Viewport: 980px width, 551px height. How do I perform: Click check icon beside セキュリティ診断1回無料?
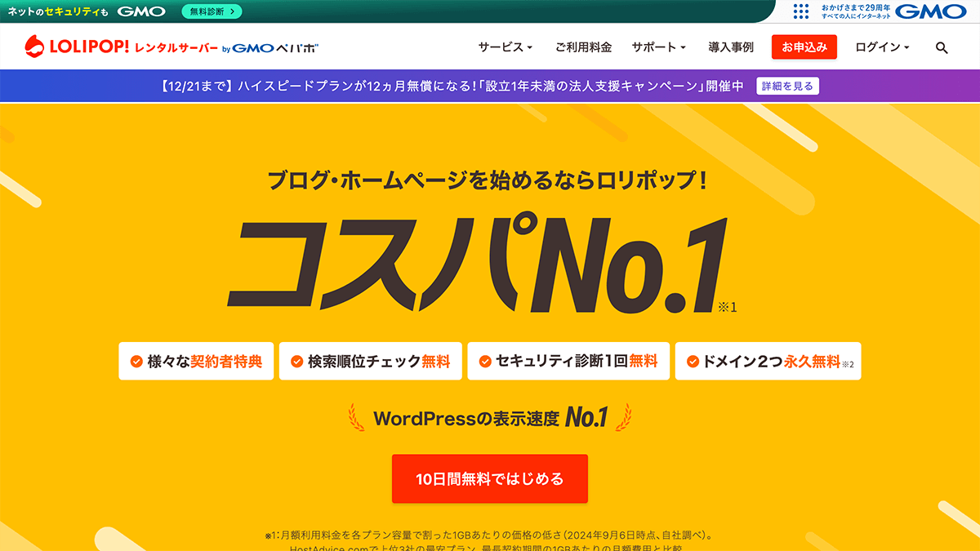(485, 361)
